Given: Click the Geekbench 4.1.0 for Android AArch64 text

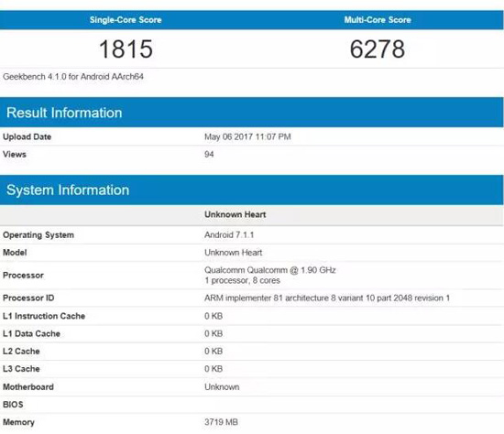Looking at the screenshot, I should [x=73, y=77].
